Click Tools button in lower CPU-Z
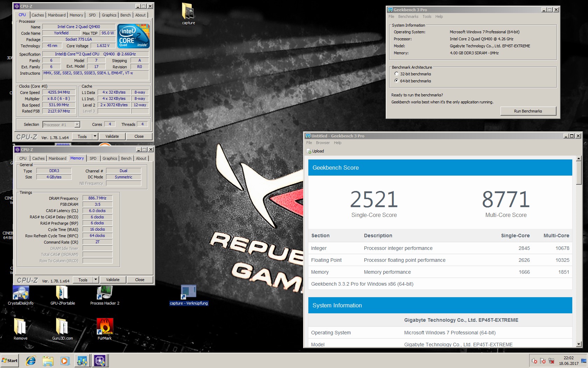Image resolution: width=588 pixels, height=368 pixels. 83,280
